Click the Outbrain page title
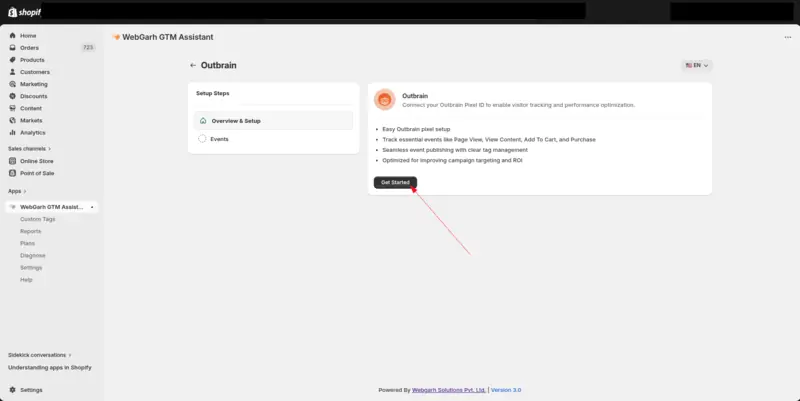Screen dimensions: 800x401 point(218,65)
